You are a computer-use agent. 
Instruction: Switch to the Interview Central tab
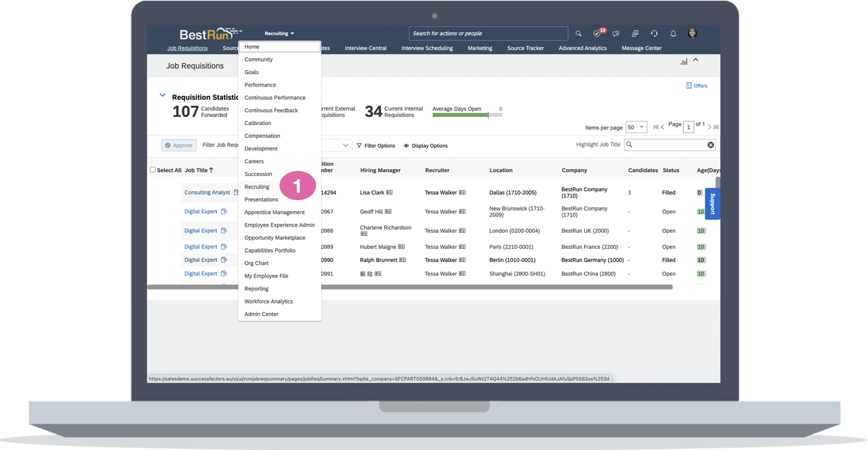tap(365, 47)
